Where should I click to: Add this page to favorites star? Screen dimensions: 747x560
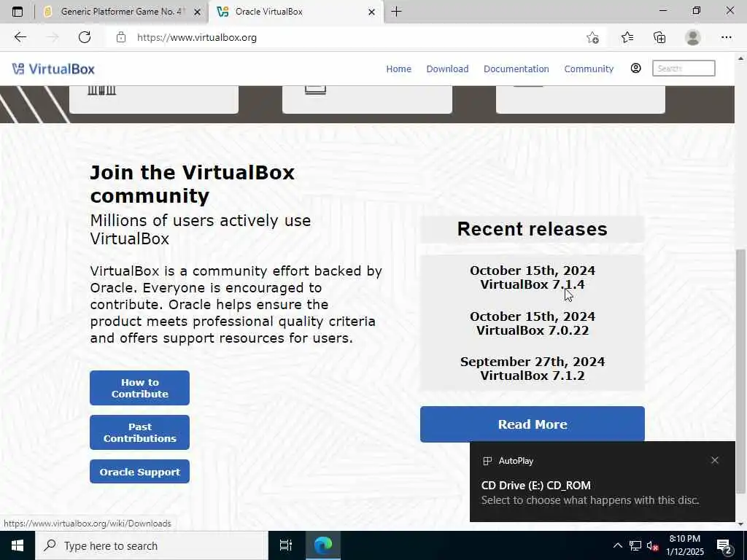coord(592,37)
